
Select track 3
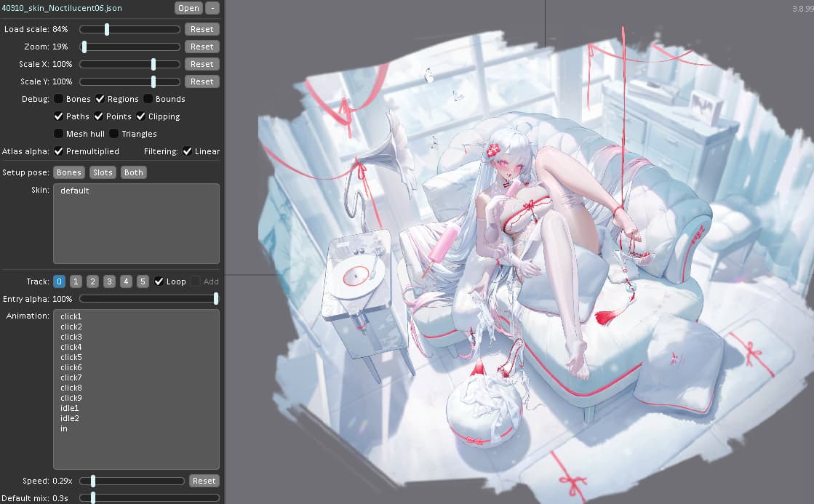(109, 281)
